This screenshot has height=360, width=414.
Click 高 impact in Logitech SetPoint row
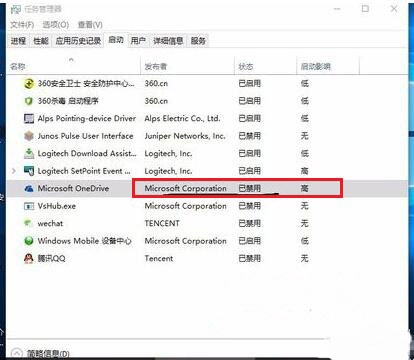pyautogui.click(x=304, y=171)
